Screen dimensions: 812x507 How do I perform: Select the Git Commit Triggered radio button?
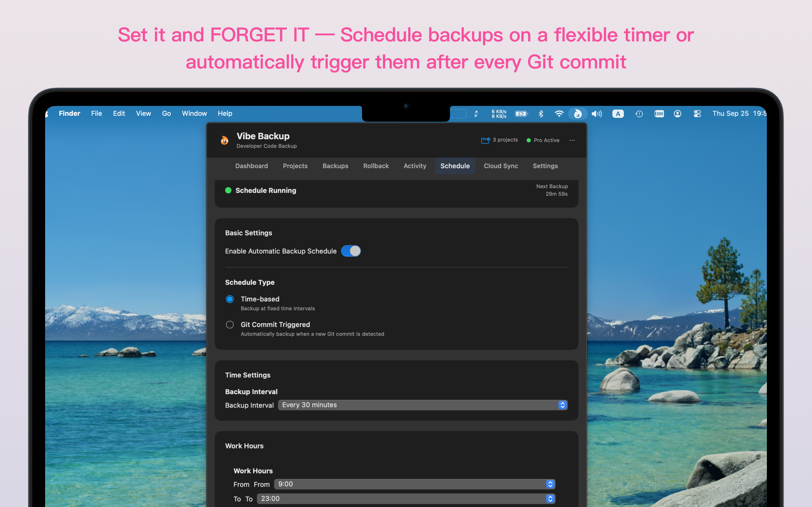[230, 324]
